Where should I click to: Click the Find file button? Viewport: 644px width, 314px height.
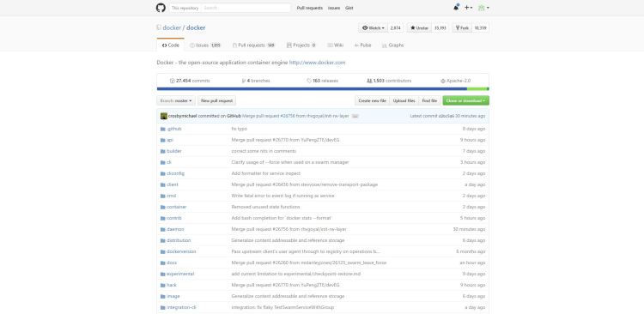click(x=429, y=100)
